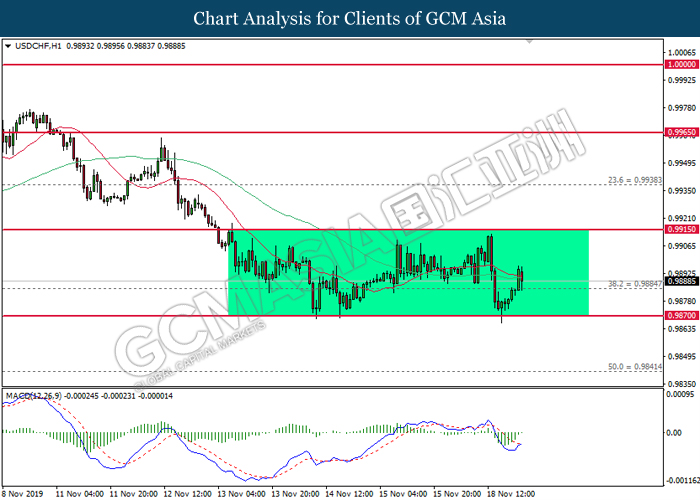
Task: Click the 1.00000 red price label
Action: [x=681, y=65]
